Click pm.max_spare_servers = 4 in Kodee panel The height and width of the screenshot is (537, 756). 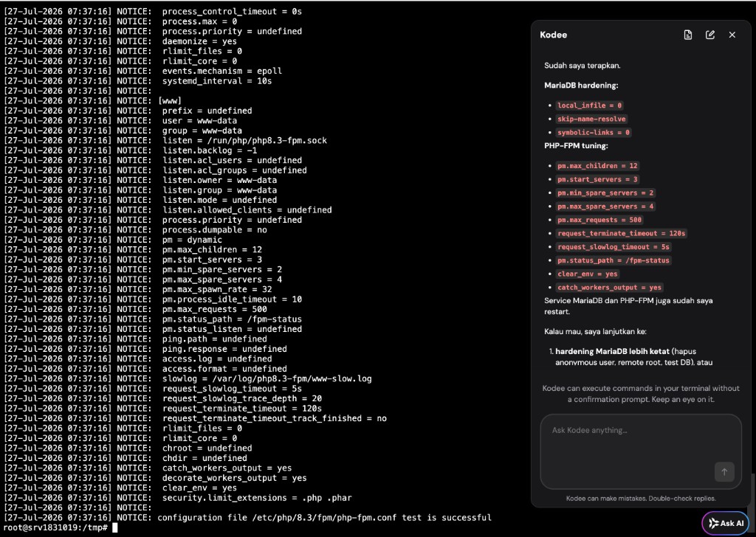pyautogui.click(x=605, y=206)
